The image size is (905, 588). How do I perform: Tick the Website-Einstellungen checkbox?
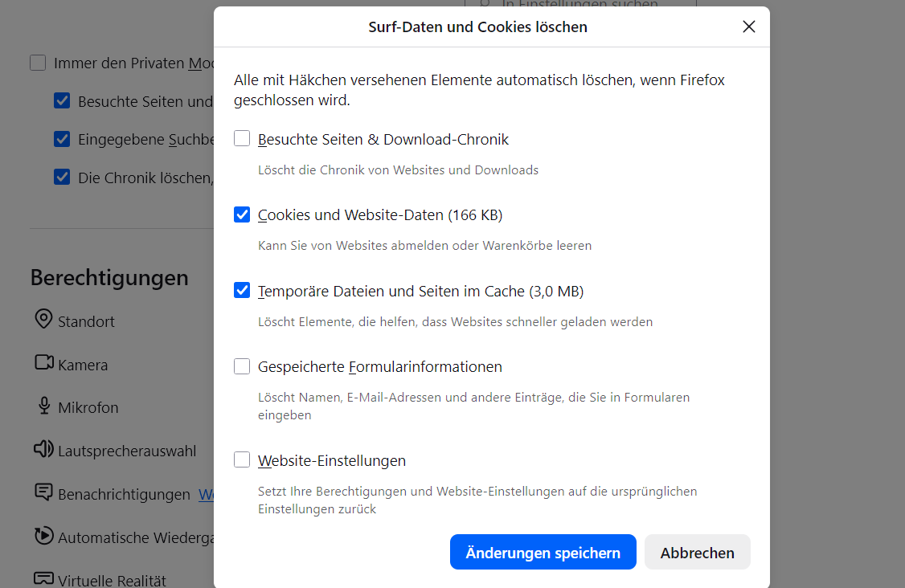click(x=242, y=460)
